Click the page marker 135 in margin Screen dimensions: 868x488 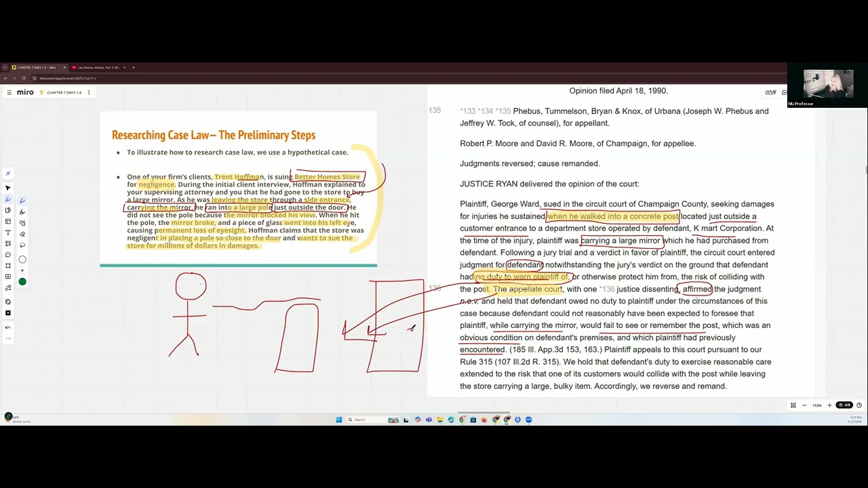(x=435, y=110)
